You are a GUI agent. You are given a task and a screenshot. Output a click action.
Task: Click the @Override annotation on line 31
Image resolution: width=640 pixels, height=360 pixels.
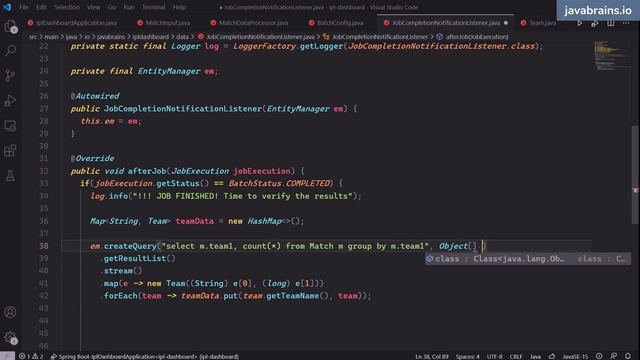(92, 158)
